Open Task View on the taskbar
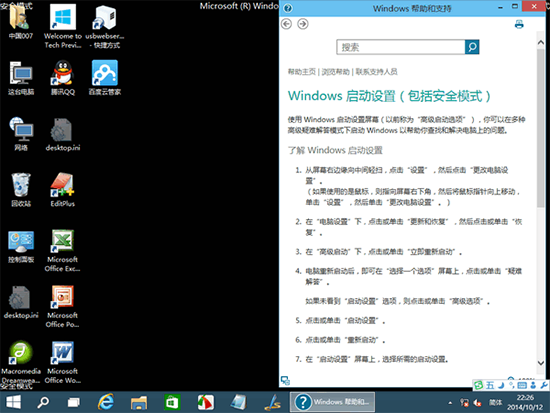The height and width of the screenshot is (413, 550). [x=73, y=402]
